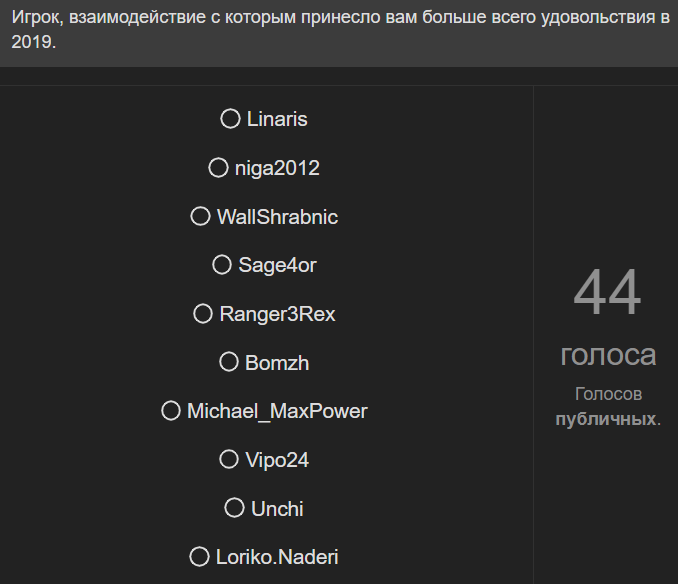Click the bold "публичных" text

click(606, 418)
